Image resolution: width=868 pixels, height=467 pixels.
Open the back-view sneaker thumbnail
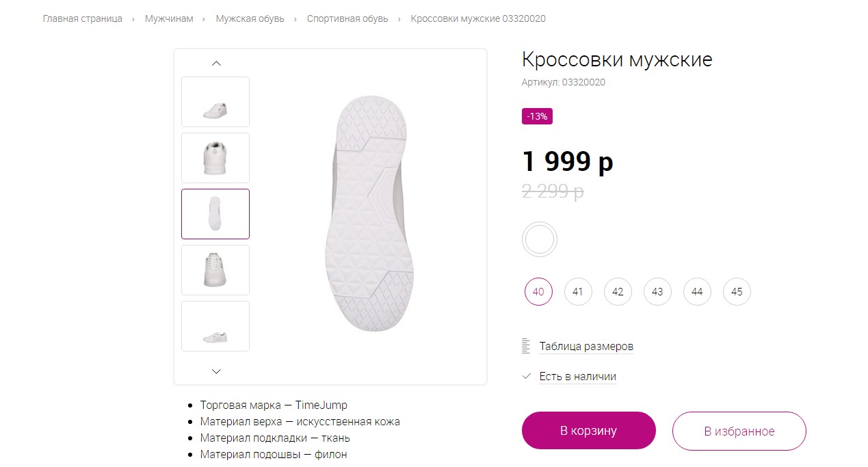pos(215,158)
